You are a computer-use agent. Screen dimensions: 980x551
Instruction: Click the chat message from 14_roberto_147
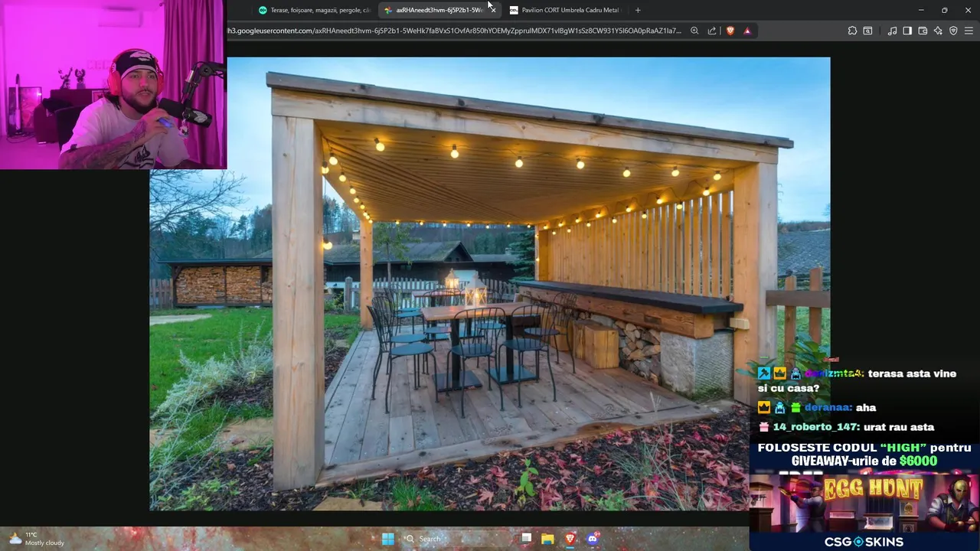pos(846,427)
